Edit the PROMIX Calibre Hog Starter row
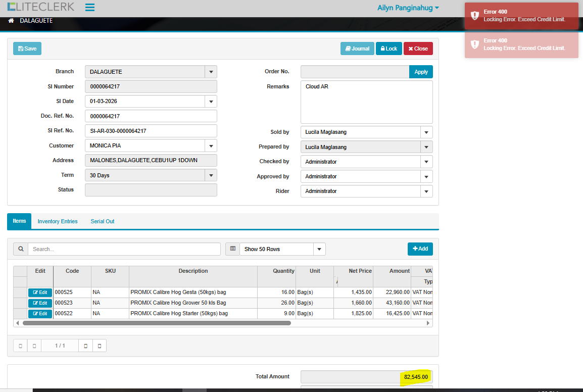The image size is (583, 392). 40,314
